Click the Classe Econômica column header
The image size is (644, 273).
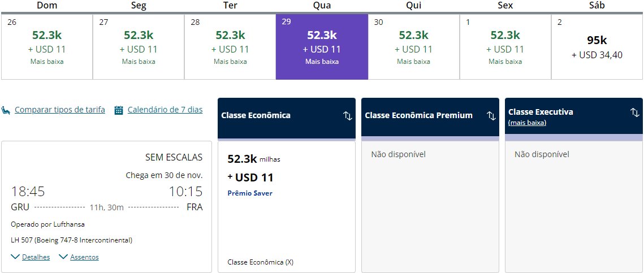pyautogui.click(x=287, y=118)
